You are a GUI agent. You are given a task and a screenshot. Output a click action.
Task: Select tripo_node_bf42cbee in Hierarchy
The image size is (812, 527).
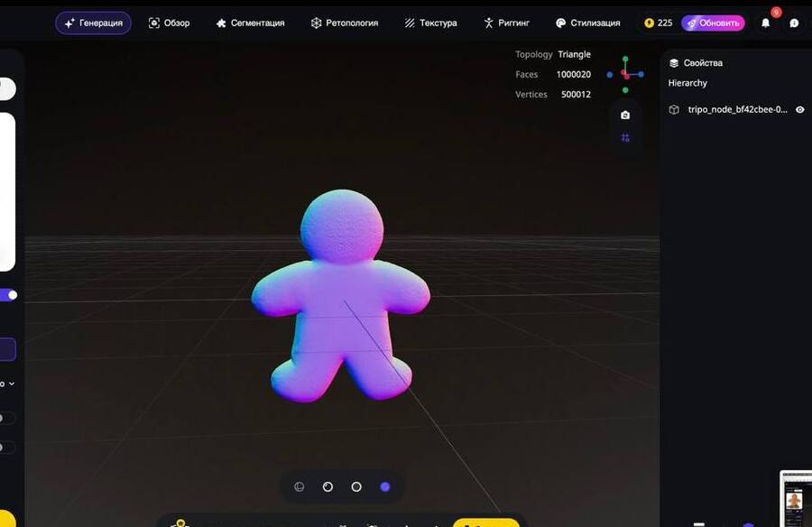tap(737, 110)
